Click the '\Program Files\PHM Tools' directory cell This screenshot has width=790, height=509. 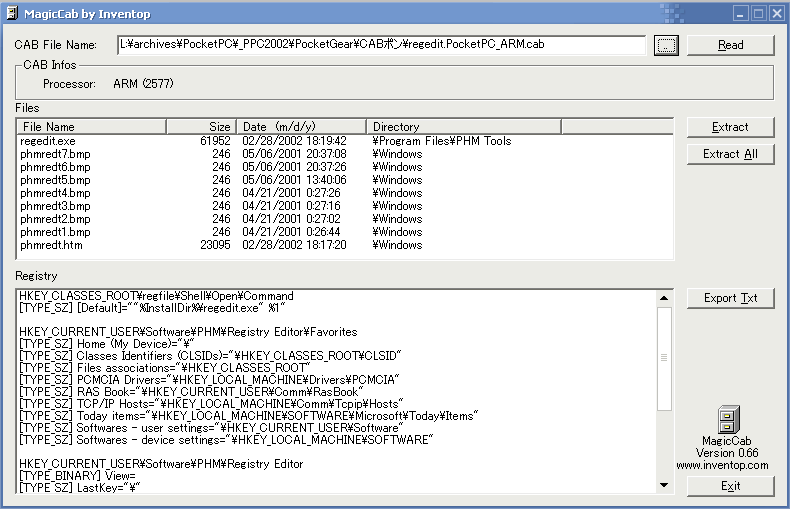(442, 141)
